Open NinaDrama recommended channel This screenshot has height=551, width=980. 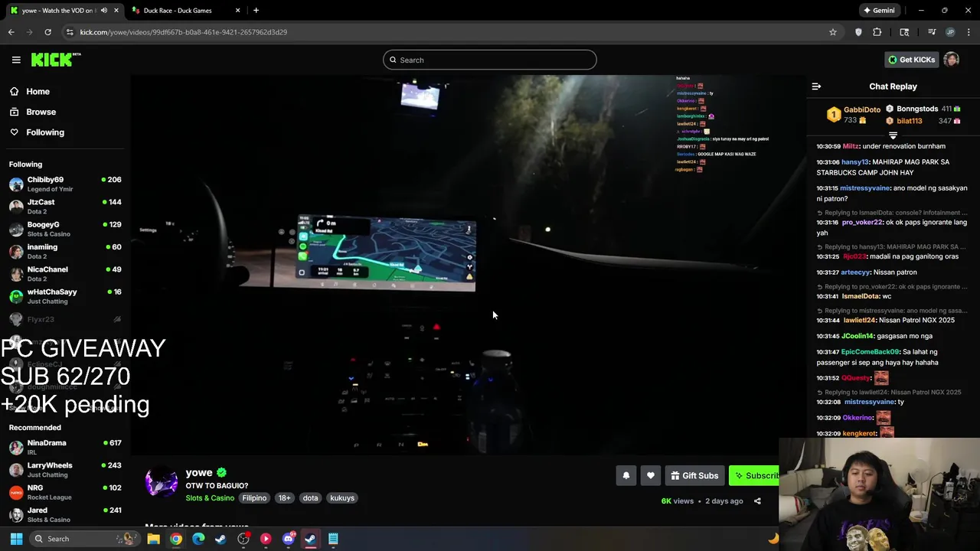65,448
